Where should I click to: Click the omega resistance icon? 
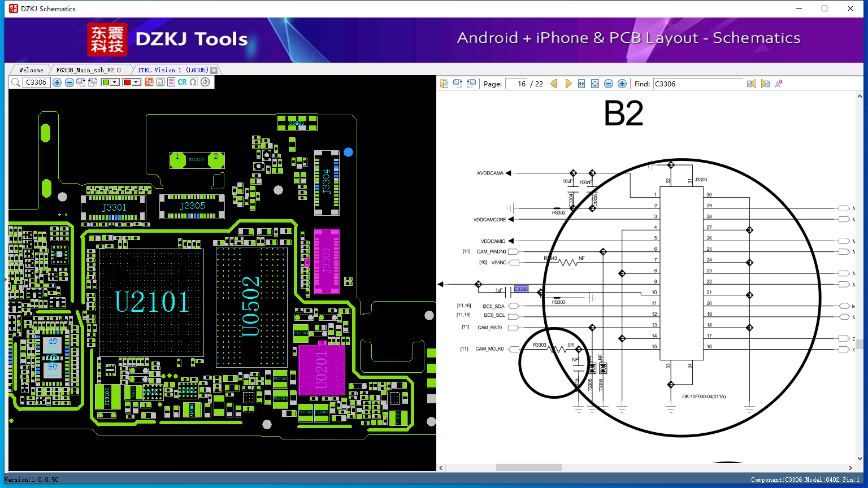click(x=193, y=82)
